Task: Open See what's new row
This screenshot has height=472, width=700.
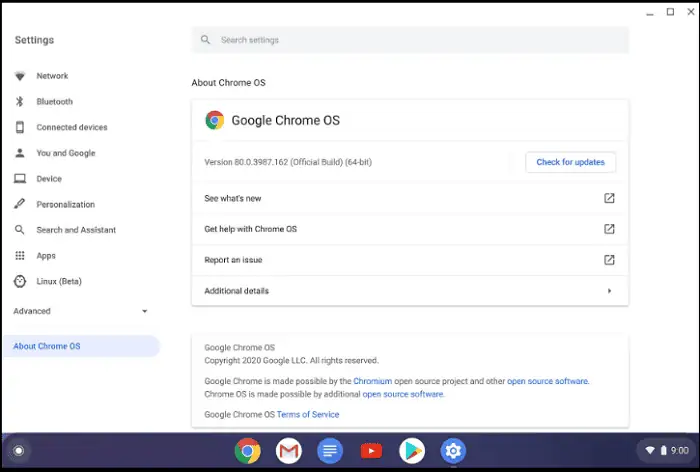Action: tap(410, 198)
